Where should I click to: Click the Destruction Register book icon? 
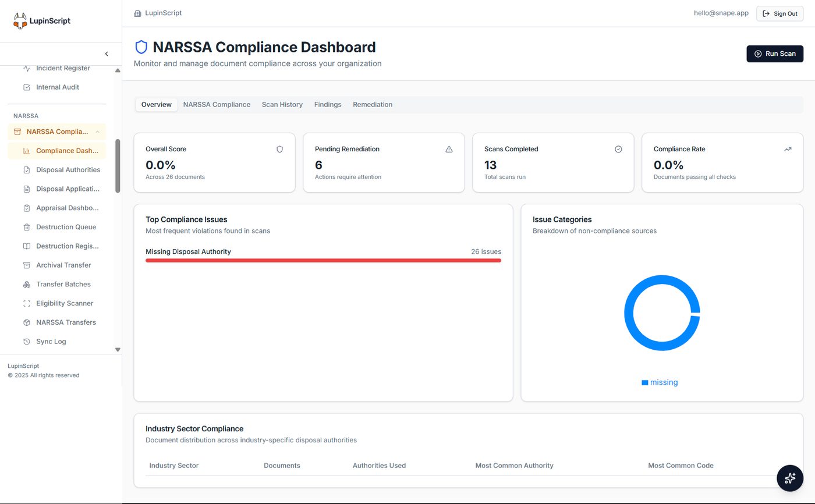click(x=26, y=246)
